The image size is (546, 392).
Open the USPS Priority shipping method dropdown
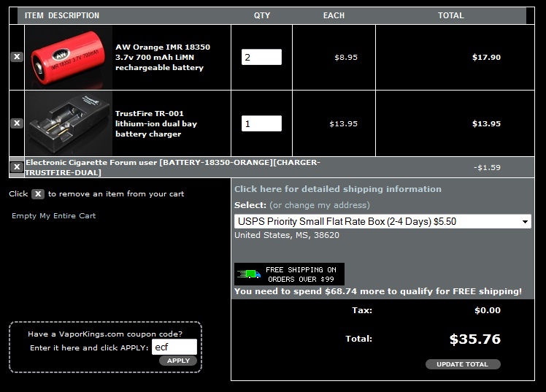(x=382, y=221)
